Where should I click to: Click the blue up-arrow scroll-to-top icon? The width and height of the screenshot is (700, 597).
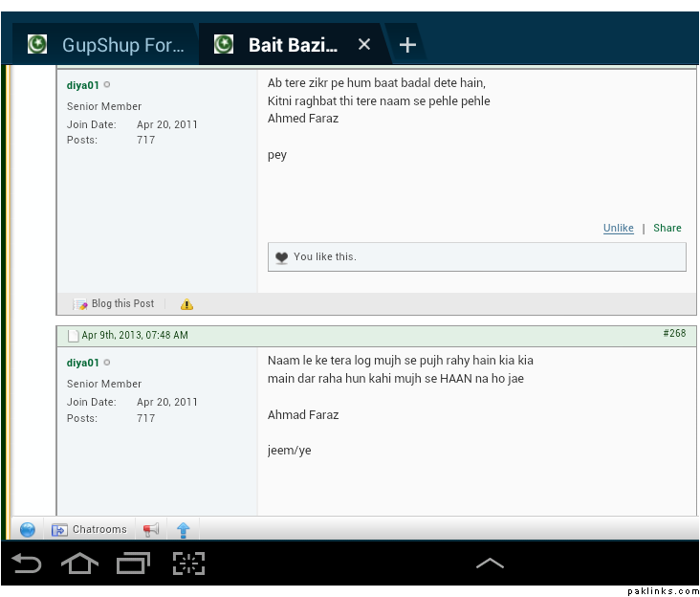pos(184,530)
